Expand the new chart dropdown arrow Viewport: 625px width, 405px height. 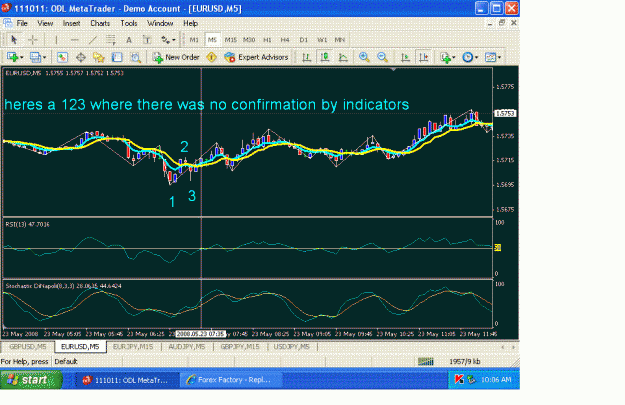pyautogui.click(x=22, y=58)
